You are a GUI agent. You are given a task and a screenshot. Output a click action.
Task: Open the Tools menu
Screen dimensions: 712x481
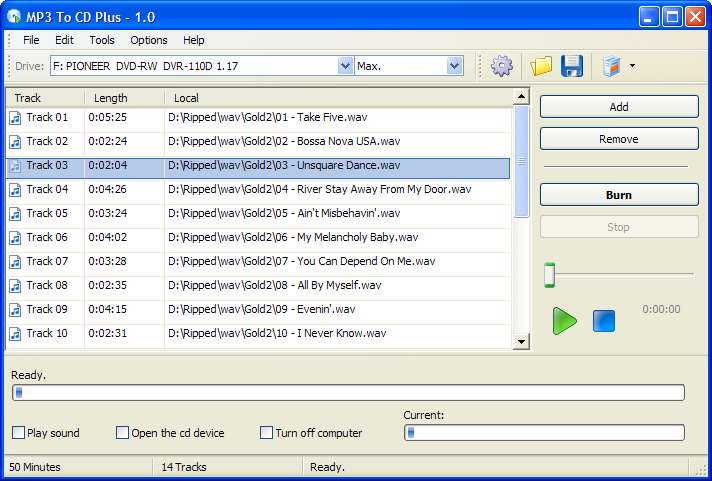(102, 40)
